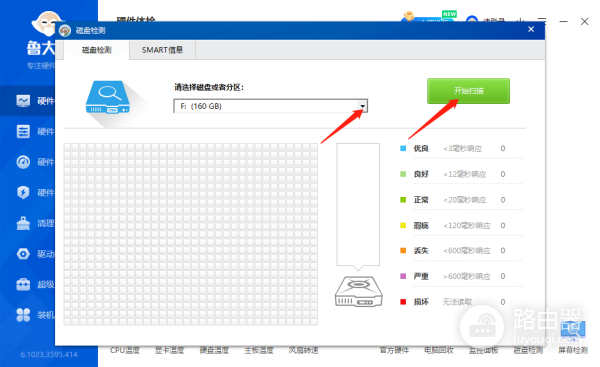Click the 无法读取 text in the legend

(x=457, y=302)
